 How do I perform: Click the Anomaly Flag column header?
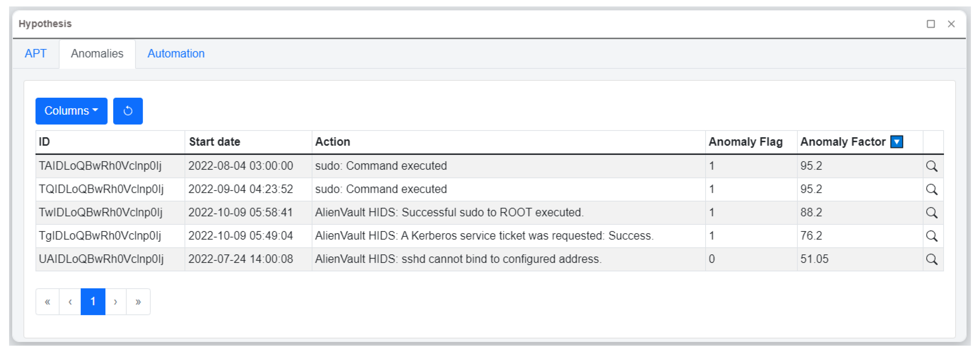pyautogui.click(x=745, y=142)
